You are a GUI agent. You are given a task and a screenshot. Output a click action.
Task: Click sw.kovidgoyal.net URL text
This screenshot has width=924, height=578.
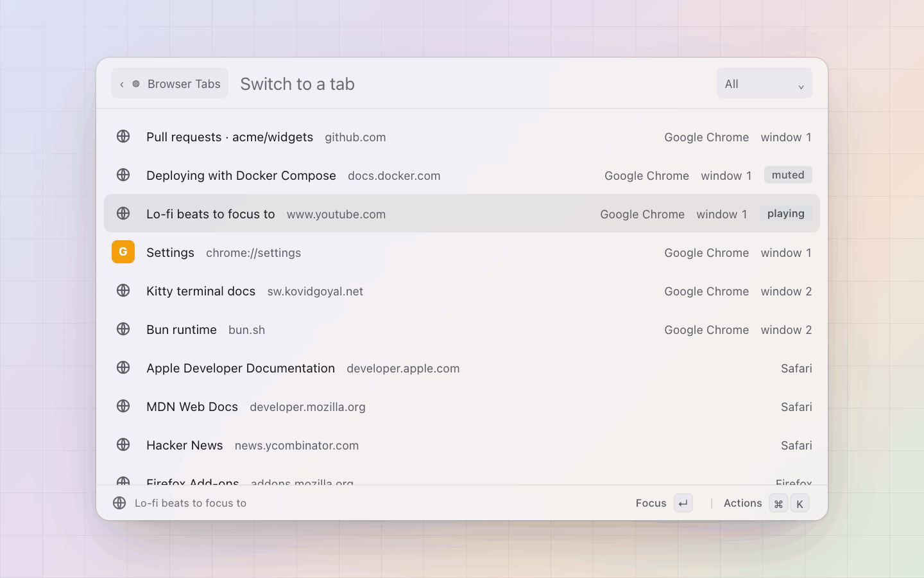(x=315, y=292)
